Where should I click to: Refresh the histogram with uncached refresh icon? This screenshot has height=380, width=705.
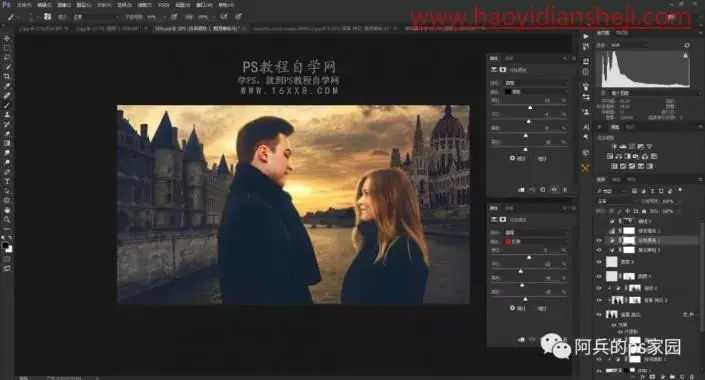[687, 45]
